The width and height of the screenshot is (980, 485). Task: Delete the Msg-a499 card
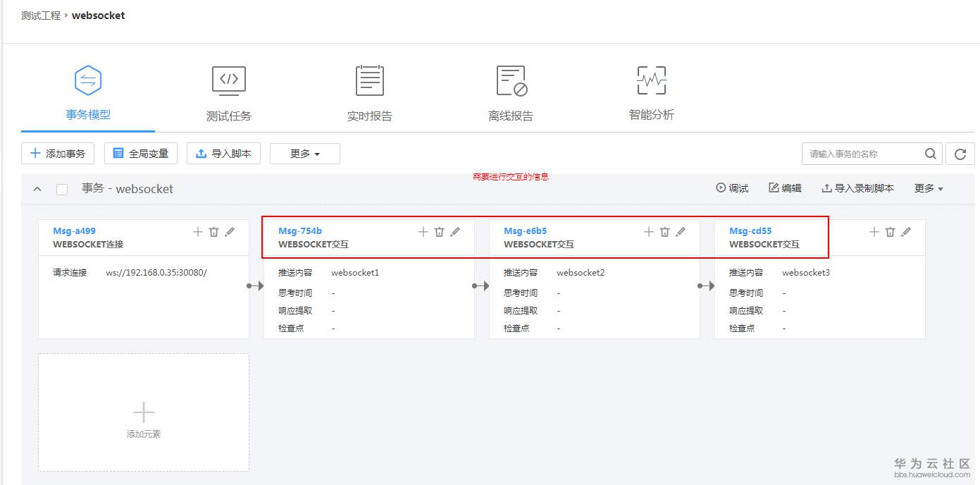click(214, 231)
